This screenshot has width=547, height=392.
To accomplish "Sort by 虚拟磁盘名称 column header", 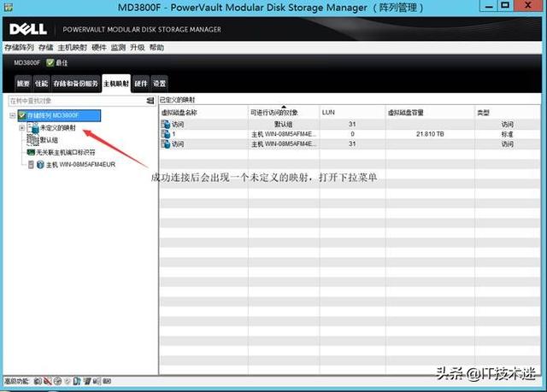I will pos(203,113).
